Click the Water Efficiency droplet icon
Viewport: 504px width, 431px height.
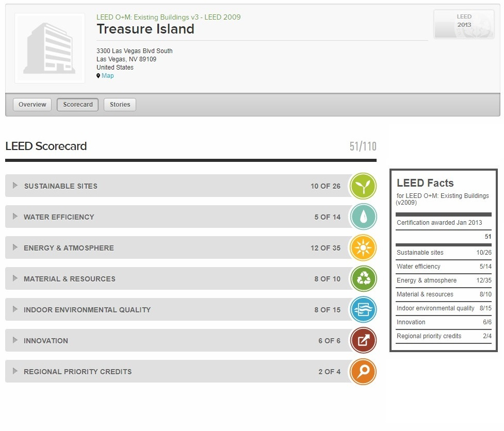[363, 217]
